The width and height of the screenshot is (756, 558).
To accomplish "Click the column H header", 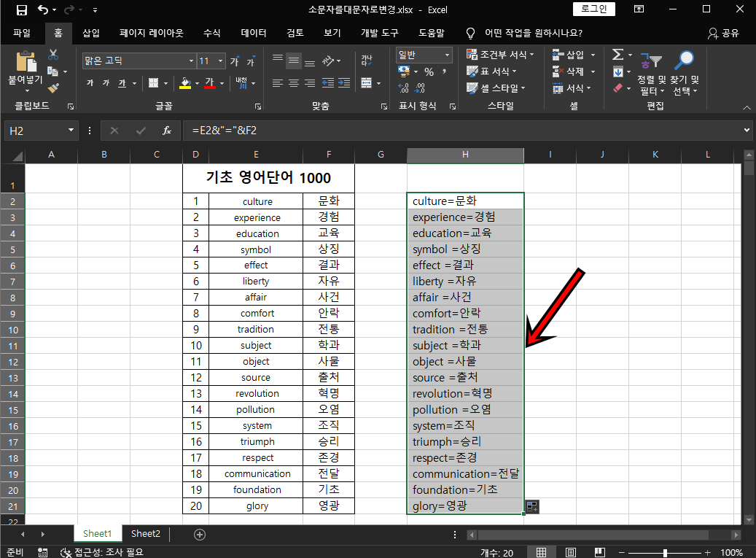I will (465, 155).
